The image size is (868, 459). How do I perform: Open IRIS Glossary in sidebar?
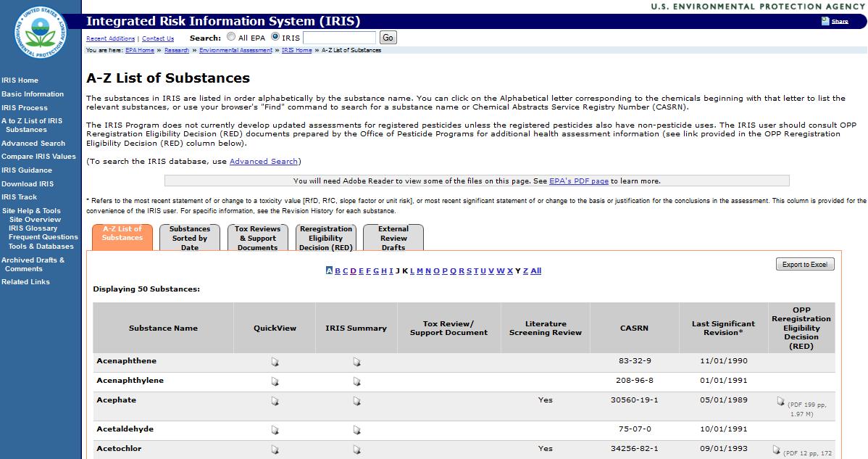click(33, 228)
